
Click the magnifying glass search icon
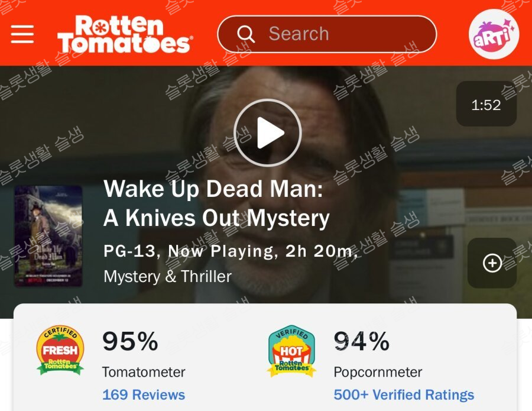click(246, 34)
